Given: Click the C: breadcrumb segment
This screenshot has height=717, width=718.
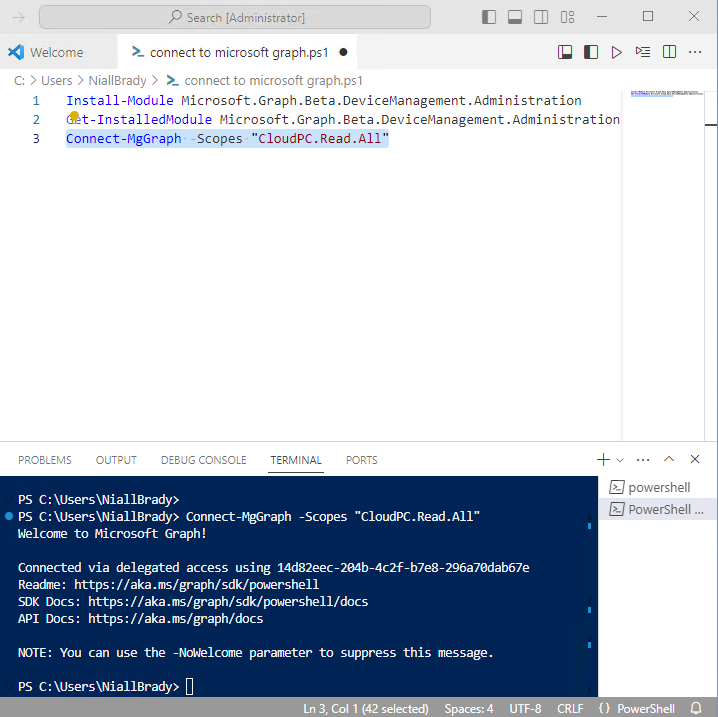Looking at the screenshot, I should [19, 81].
